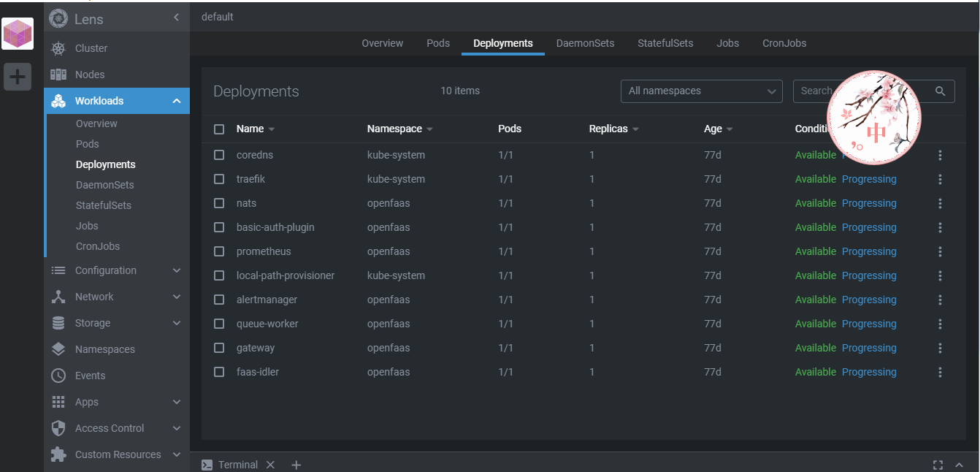Open the three-dot menu for faas-idler
980x472 pixels.
940,372
